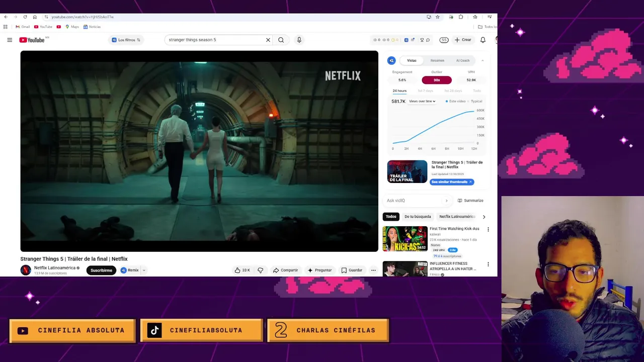
Task: Select Netflix Latinoamérica chip
Action: click(457, 217)
